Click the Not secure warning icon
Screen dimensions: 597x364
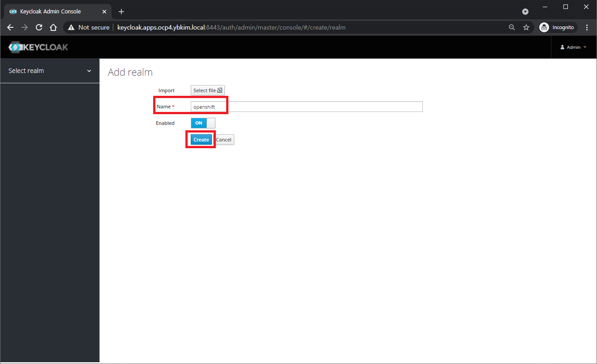[x=71, y=27]
